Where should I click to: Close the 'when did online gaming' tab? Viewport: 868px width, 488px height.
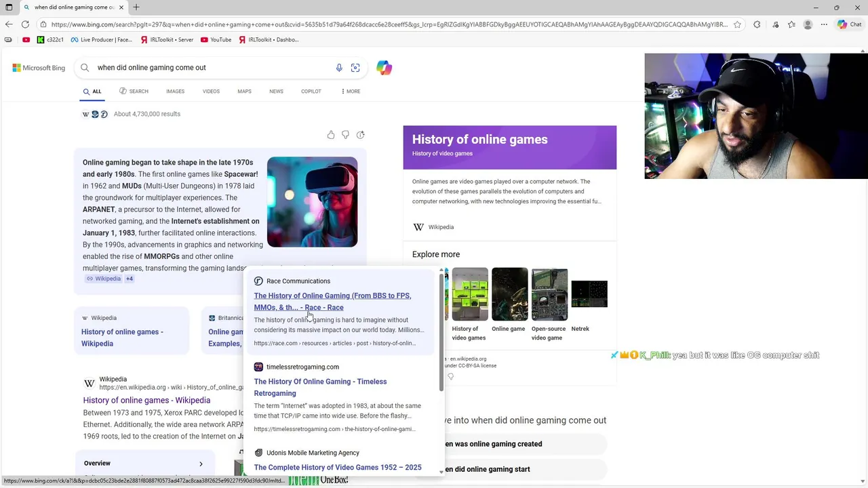121,7
